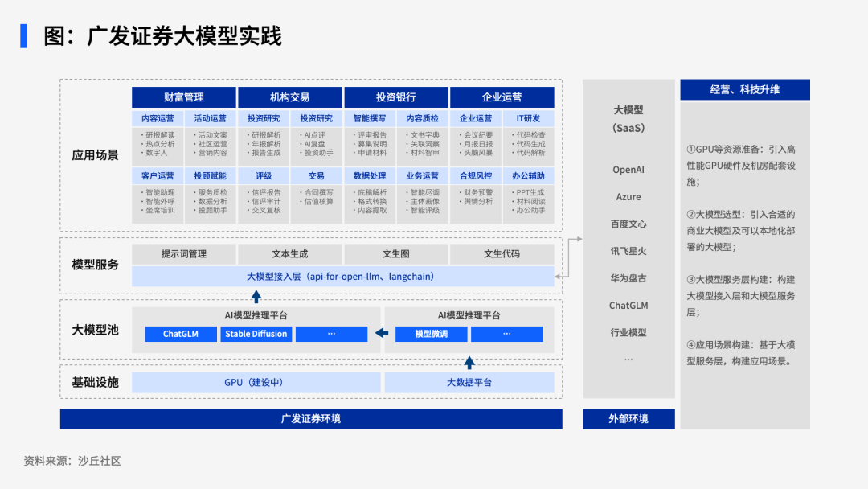868x489 pixels.
Task: Click the blue ChatGLM button in 大模型池
Action: [181, 334]
